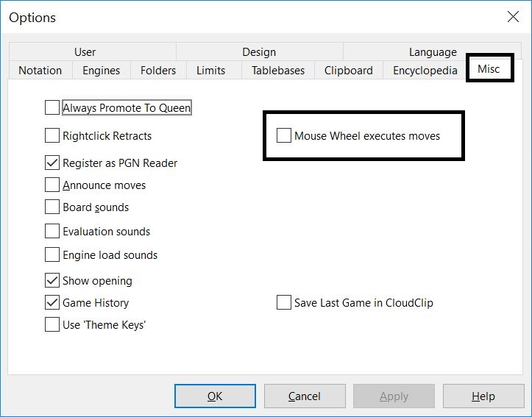Open the Language tab
532x417 pixels.
coord(433,52)
